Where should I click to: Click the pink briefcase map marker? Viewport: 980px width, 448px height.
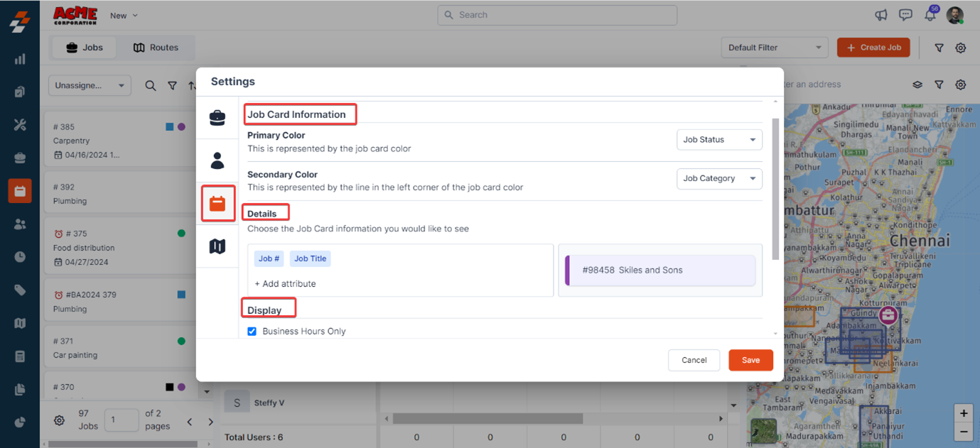point(888,315)
